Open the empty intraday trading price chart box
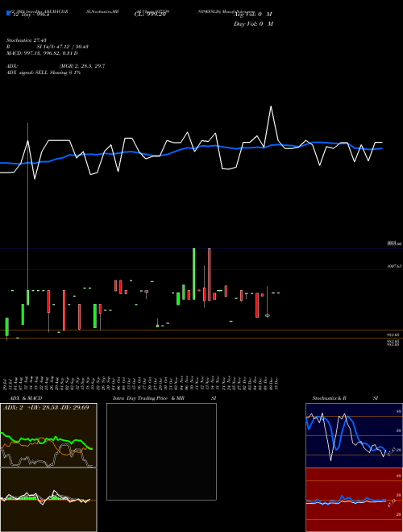Screen dimensions: 403x532 pyautogui.click(x=161, y=451)
